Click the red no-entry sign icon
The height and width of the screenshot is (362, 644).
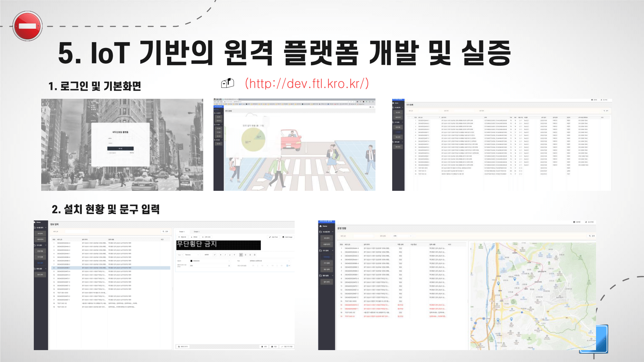pyautogui.click(x=28, y=26)
